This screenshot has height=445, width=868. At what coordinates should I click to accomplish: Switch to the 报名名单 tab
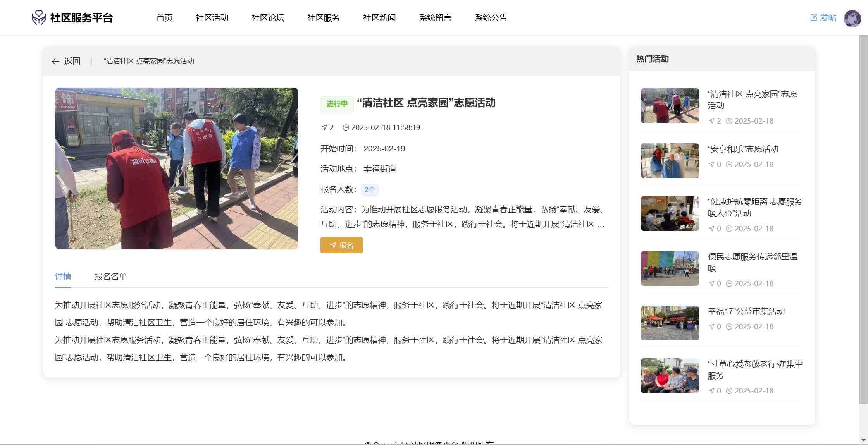[x=110, y=276]
